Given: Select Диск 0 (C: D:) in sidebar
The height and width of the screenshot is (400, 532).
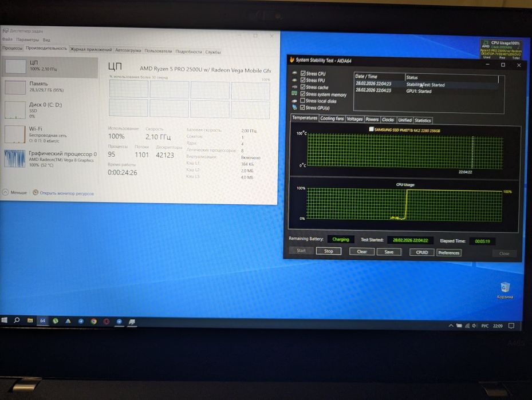Looking at the screenshot, I should 50,110.
